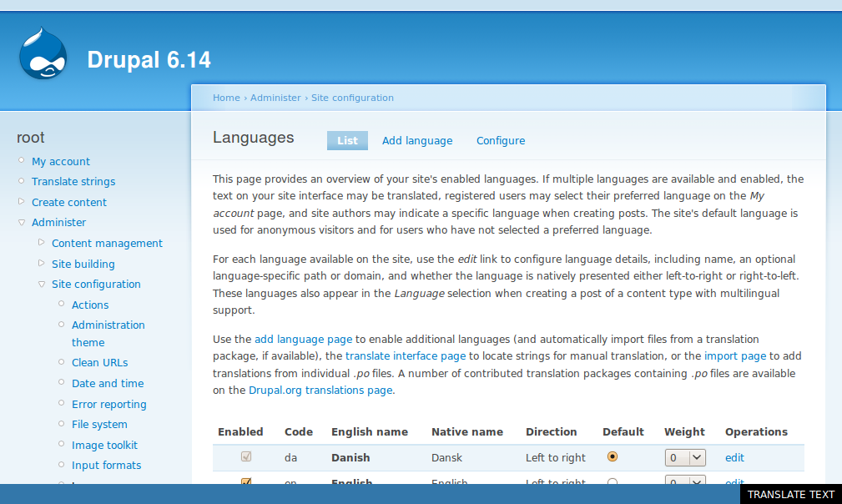The image size is (842, 504).
Task: Click the English name column header
Action: click(x=370, y=432)
